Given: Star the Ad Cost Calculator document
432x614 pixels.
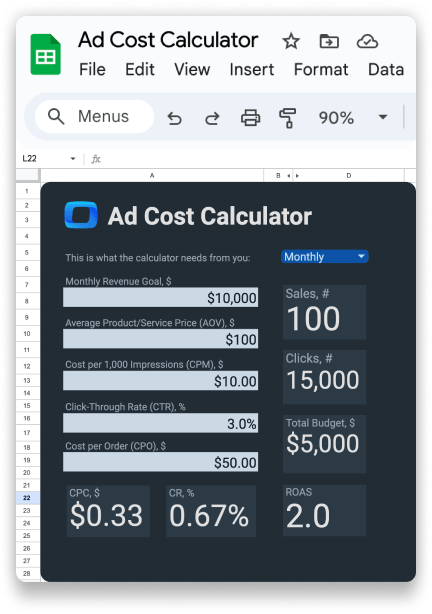Looking at the screenshot, I should [291, 41].
